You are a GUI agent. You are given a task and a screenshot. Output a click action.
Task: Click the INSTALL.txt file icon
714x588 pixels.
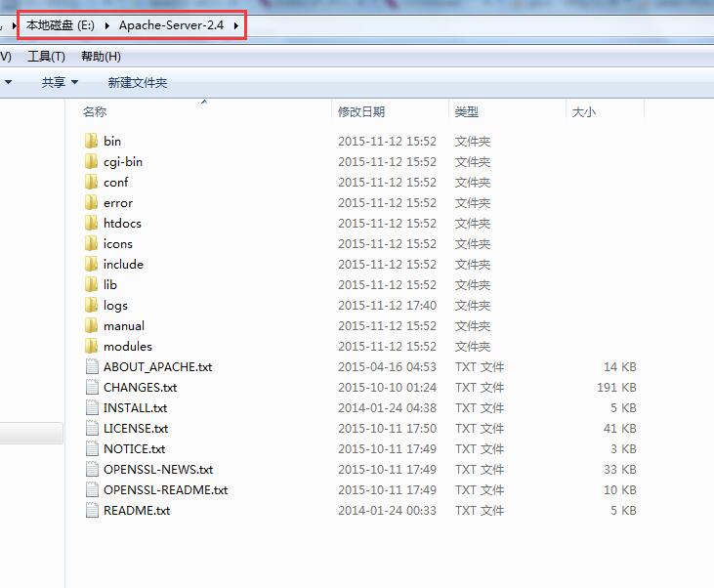coord(92,407)
